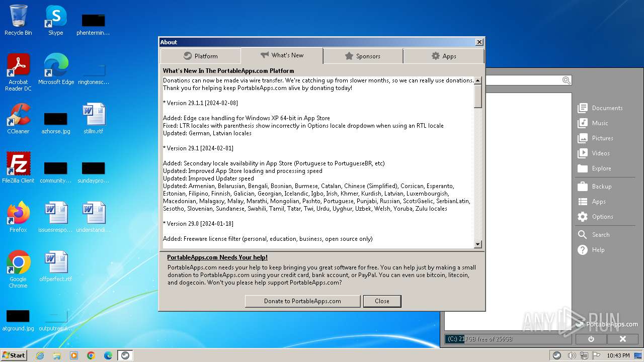Open the Options gear icon
644x362 pixels.
pos(583,217)
